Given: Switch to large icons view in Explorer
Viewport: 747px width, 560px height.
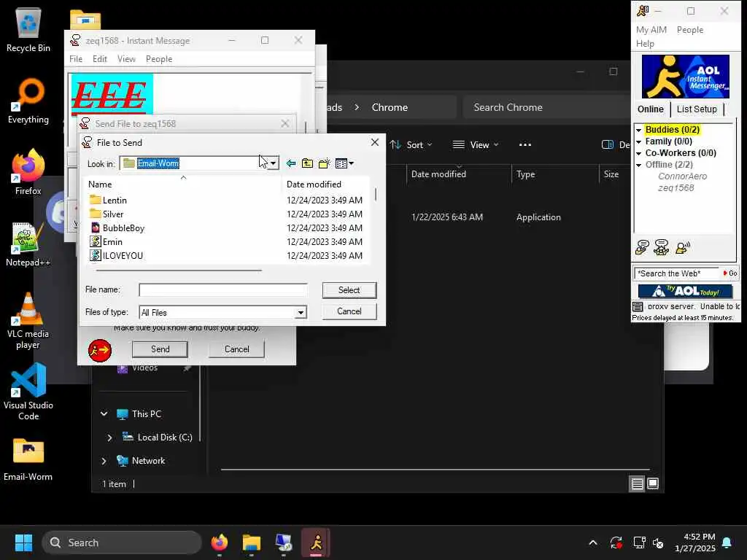Looking at the screenshot, I should [653, 484].
